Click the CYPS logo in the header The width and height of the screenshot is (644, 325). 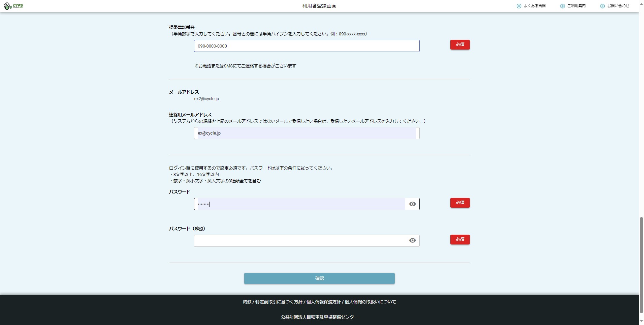[x=13, y=6]
